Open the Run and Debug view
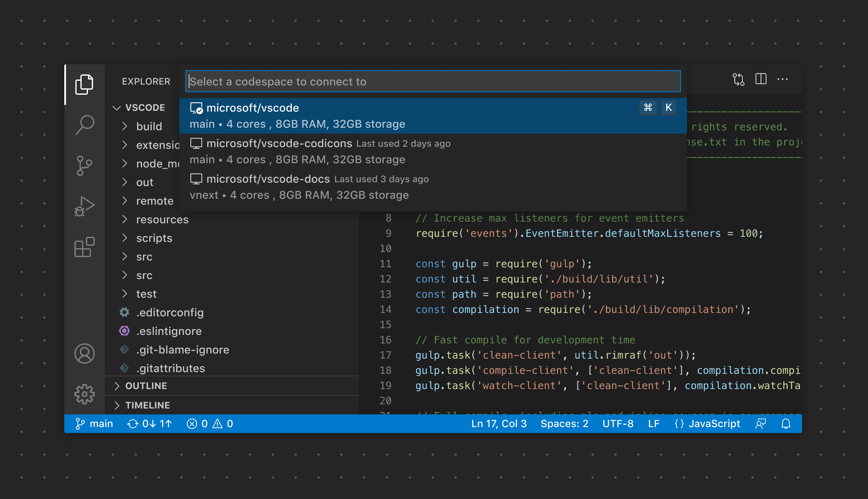Screen dimensions: 868x499 point(85,206)
